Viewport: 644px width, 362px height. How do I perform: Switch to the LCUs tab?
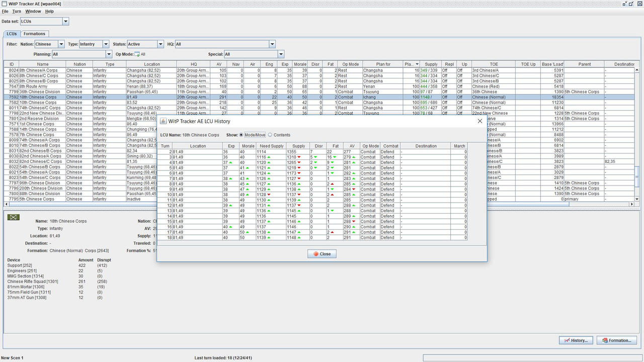[x=12, y=34]
